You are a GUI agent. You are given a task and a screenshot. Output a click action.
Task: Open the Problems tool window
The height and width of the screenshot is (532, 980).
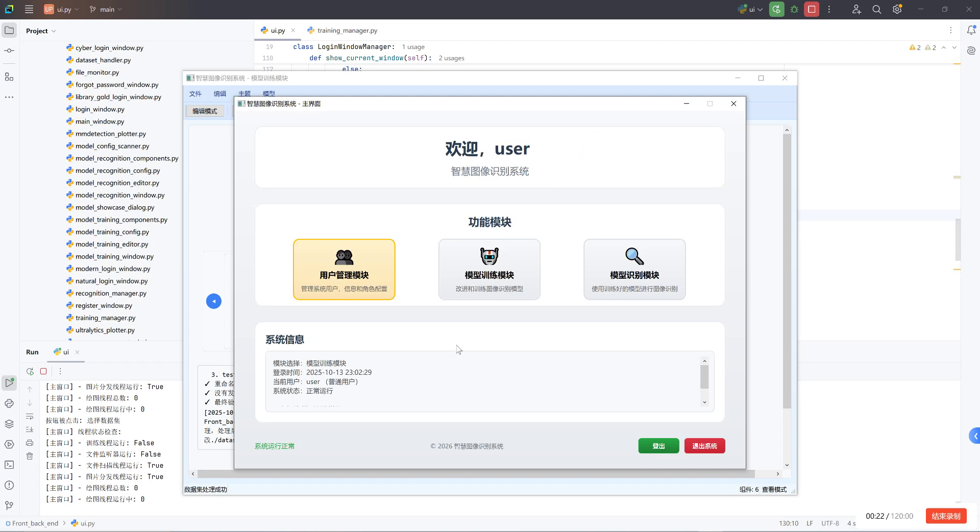point(9,486)
